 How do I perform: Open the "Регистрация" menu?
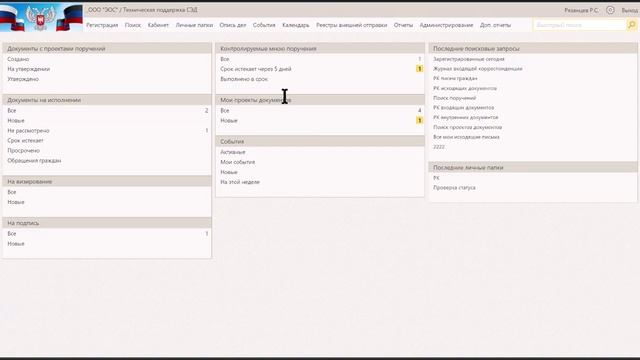102,25
